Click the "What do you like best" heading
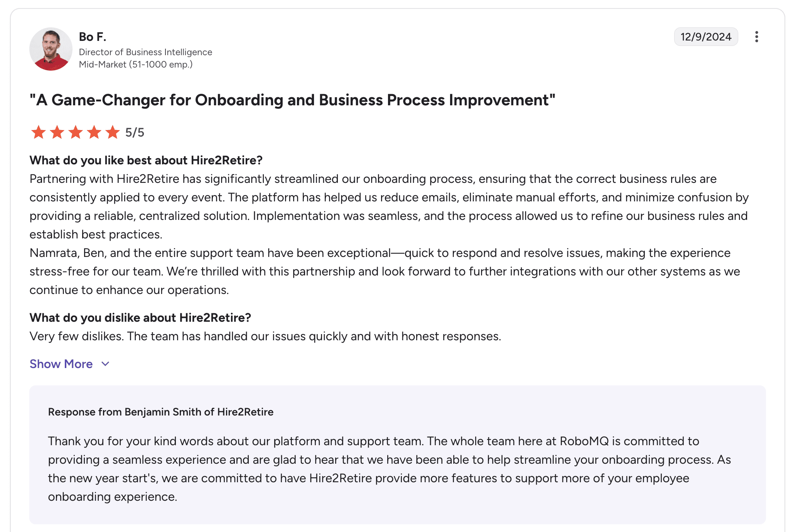 point(146,160)
